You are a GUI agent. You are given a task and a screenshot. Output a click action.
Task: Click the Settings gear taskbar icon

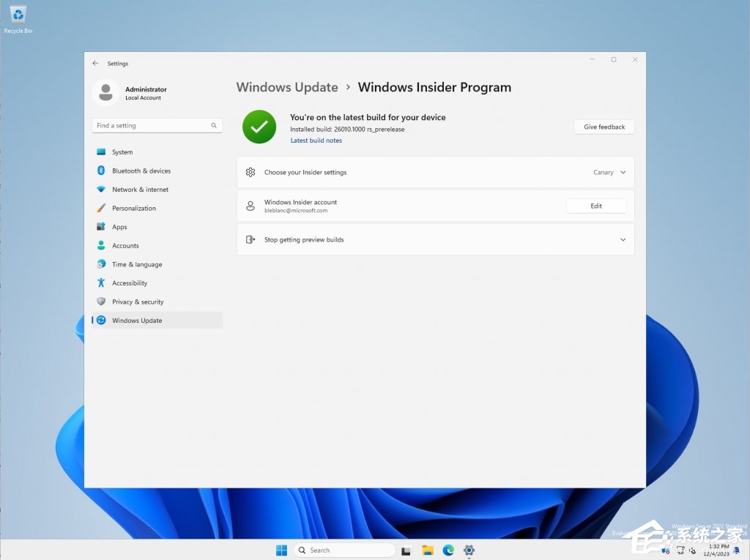[x=469, y=550]
